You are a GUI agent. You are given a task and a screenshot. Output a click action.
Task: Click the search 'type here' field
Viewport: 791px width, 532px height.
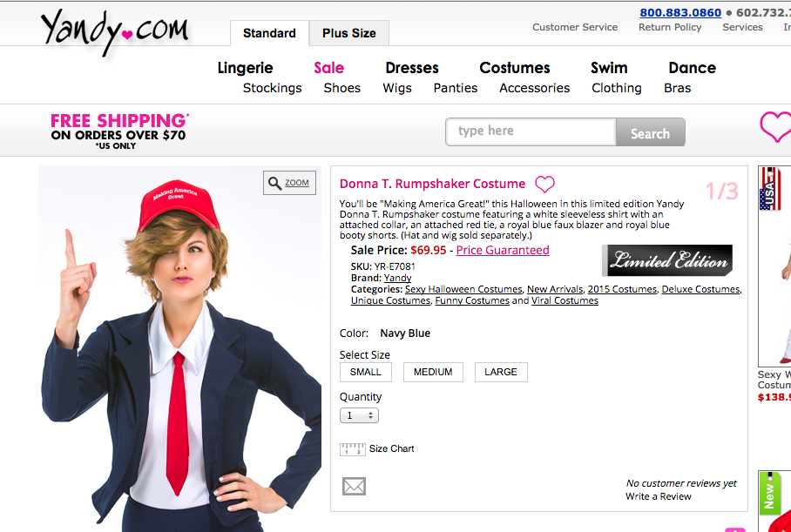[531, 131]
